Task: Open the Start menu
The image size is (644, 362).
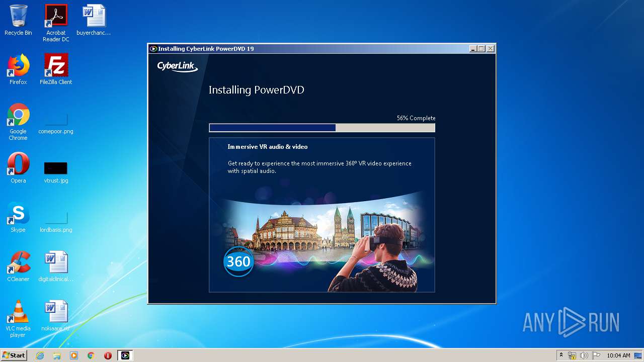Action: point(14,355)
